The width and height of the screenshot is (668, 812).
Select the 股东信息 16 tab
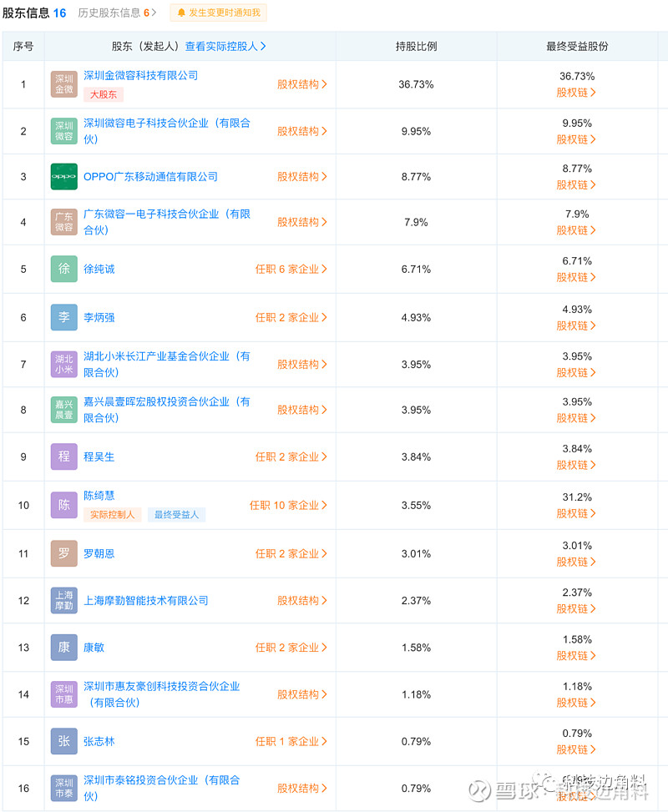[x=34, y=13]
